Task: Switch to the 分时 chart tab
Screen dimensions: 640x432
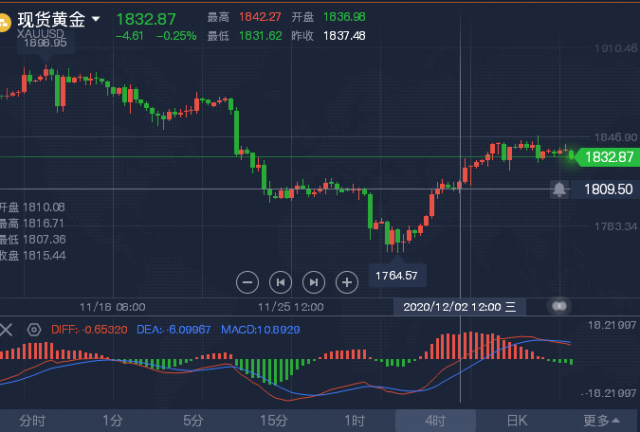Action: click(x=32, y=421)
